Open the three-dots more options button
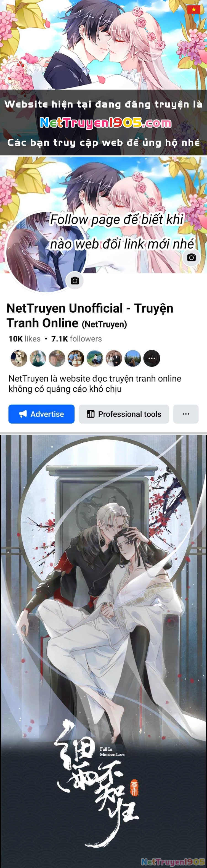The height and width of the screenshot is (868, 207). 186,414
